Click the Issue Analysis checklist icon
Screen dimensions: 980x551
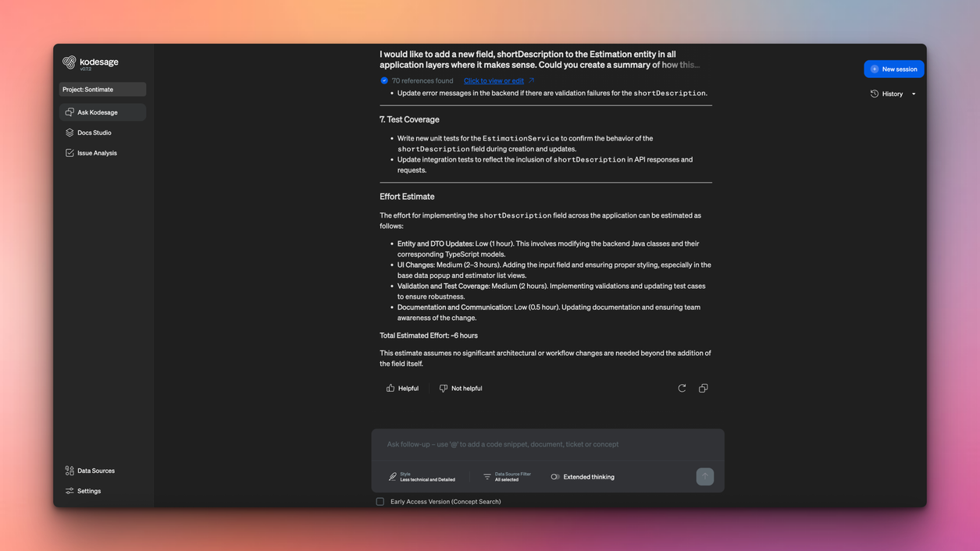click(x=69, y=153)
